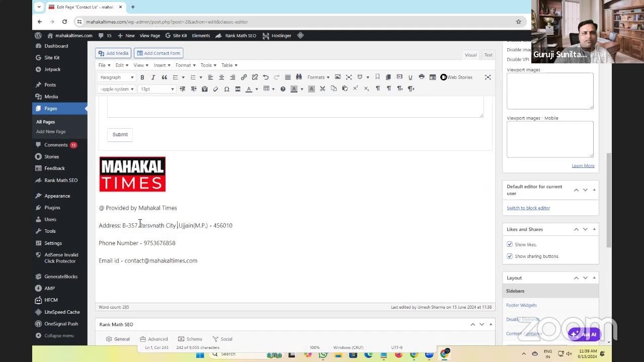This screenshot has width=644, height=362.
Task: Open background color dropdown arrow
Action: point(302,89)
